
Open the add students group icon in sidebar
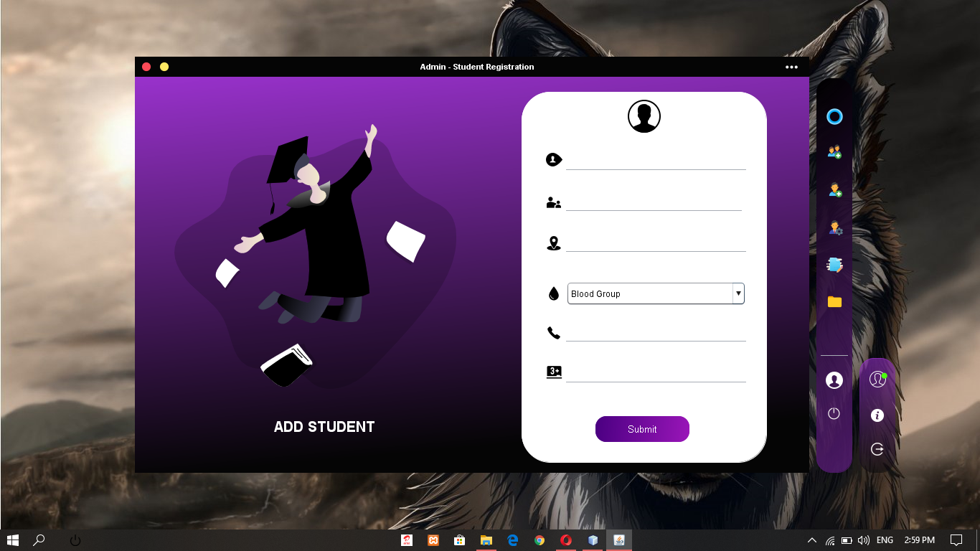coord(834,152)
